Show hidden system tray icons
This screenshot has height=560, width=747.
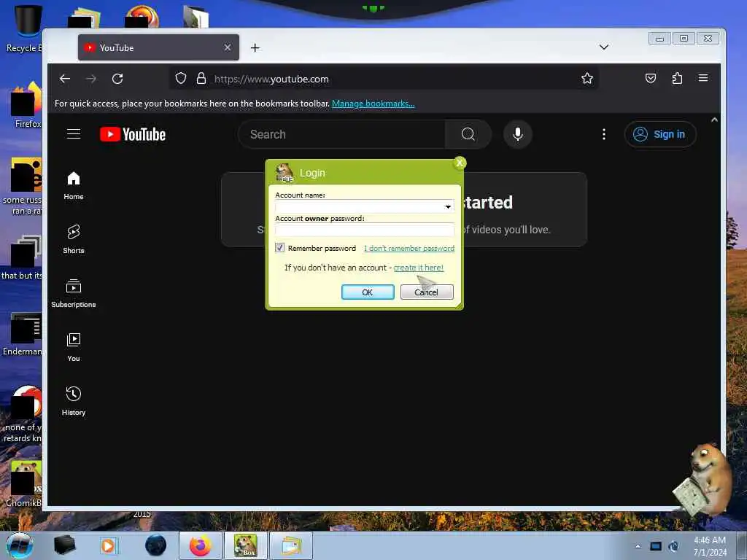coord(638,546)
